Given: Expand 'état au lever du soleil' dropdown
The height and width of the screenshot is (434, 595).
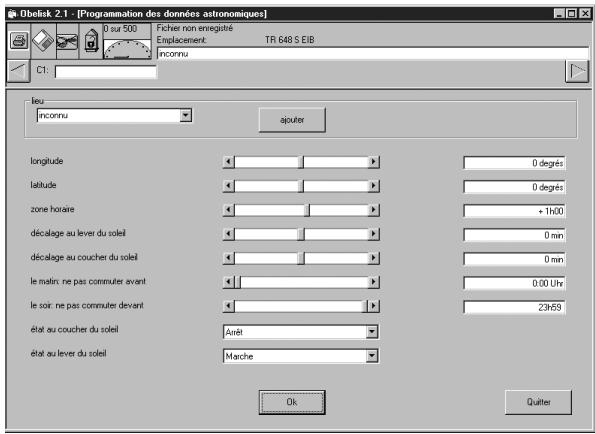Looking at the screenshot, I should tap(372, 356).
